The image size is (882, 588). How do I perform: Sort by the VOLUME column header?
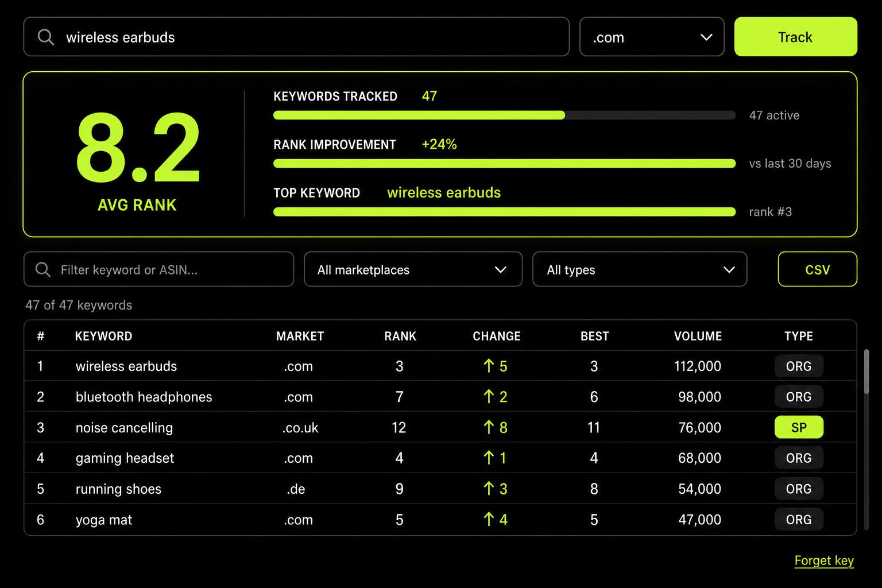(x=698, y=336)
